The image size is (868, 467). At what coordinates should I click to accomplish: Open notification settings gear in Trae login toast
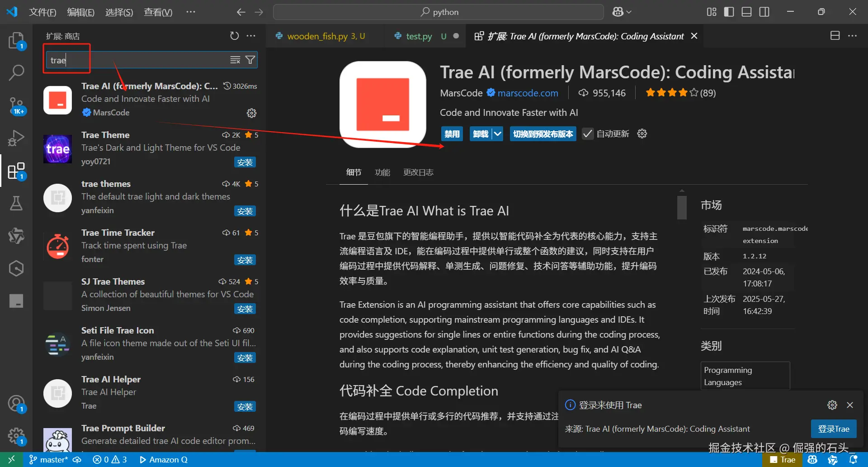[x=832, y=405]
